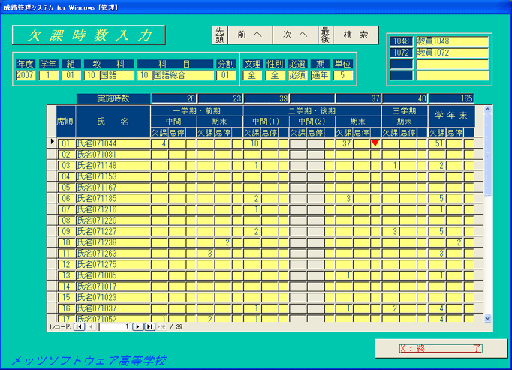The width and height of the screenshot is (512, 370).
Task: Click the grid scrollbar up arrow
Action: [487, 109]
